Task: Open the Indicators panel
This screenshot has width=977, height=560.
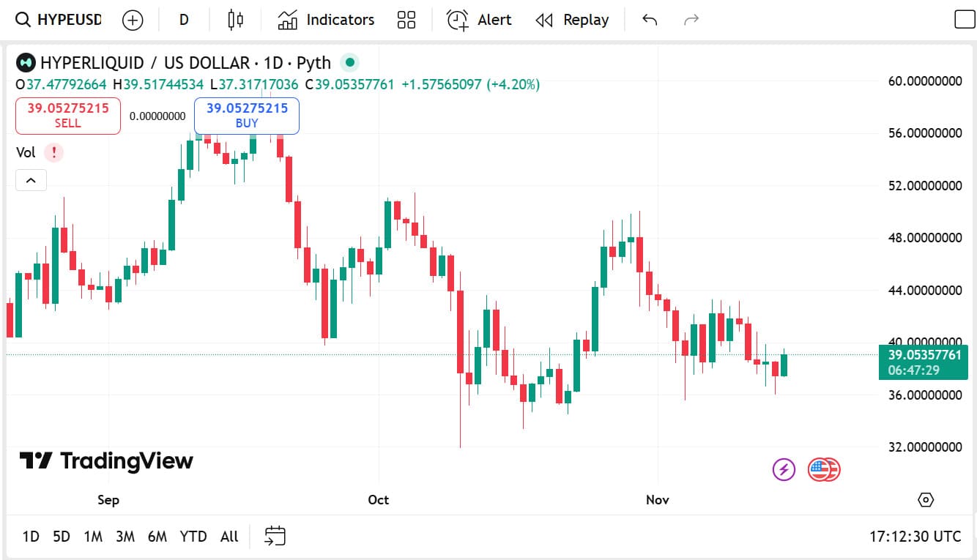Action: tap(326, 20)
